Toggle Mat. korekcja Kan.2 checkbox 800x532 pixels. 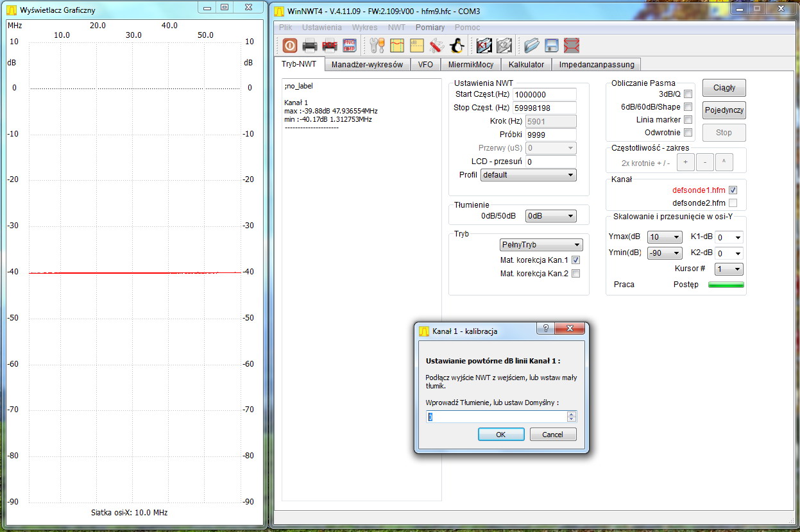coord(575,274)
